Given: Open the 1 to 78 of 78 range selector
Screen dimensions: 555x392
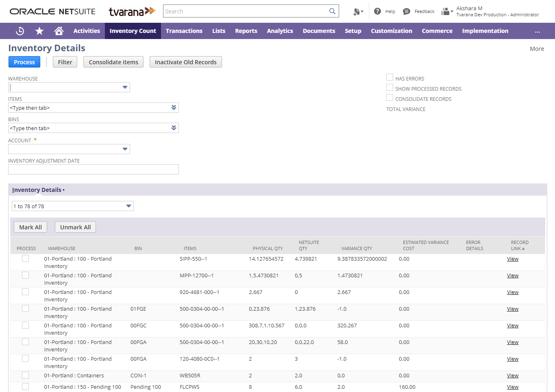Looking at the screenshot, I should point(128,206).
